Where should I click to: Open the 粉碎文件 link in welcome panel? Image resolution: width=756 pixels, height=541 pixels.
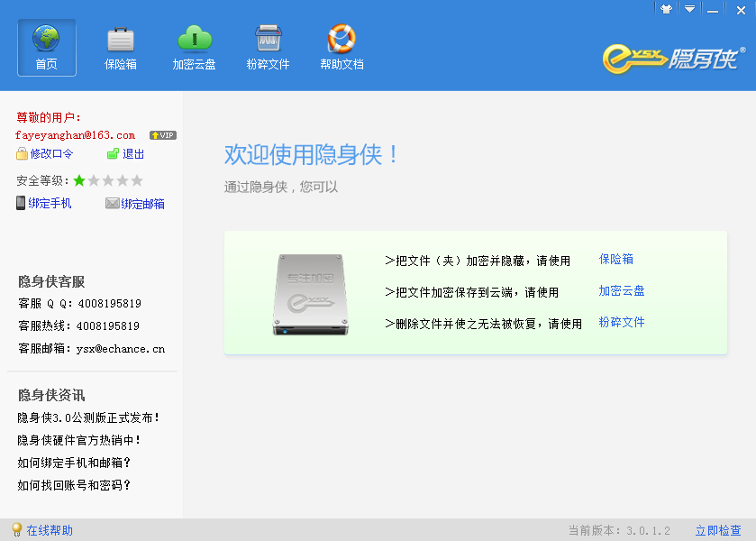[622, 322]
